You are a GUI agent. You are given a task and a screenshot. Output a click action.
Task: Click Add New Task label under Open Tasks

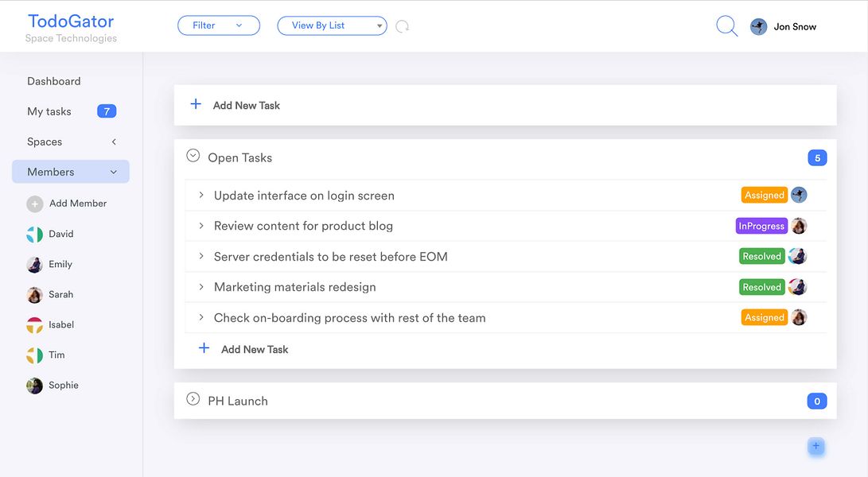coord(255,349)
